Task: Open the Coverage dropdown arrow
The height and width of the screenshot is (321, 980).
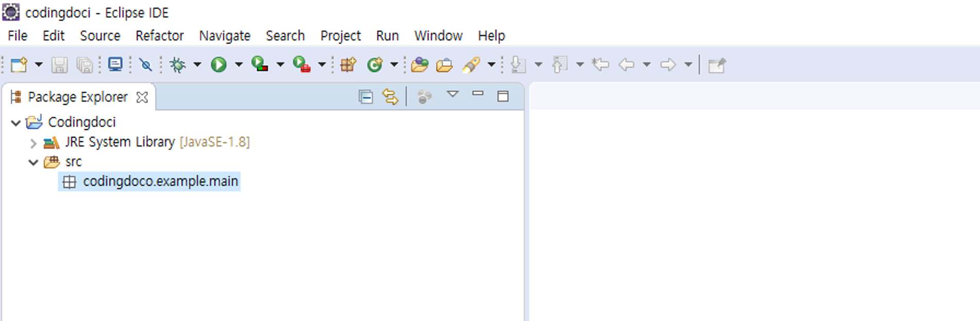Action: point(280,65)
